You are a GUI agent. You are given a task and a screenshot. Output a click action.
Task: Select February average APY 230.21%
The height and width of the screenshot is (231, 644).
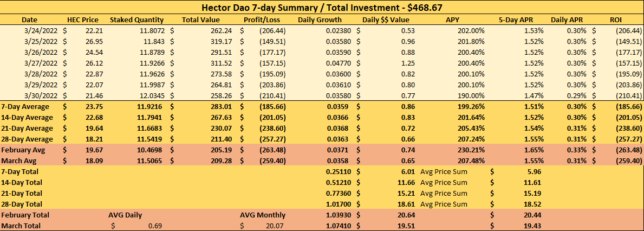pyautogui.click(x=472, y=150)
